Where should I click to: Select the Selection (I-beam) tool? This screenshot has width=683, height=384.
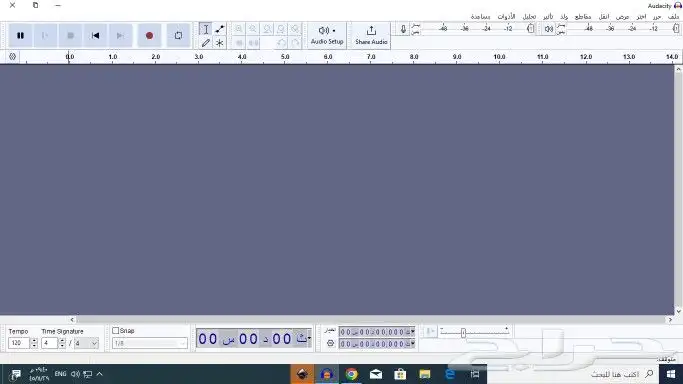[206, 29]
